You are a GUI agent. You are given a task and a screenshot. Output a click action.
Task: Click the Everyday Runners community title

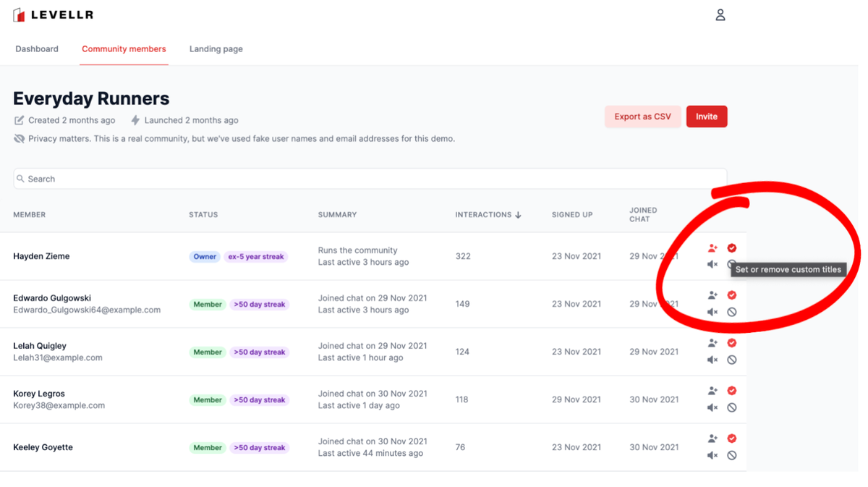point(91,99)
